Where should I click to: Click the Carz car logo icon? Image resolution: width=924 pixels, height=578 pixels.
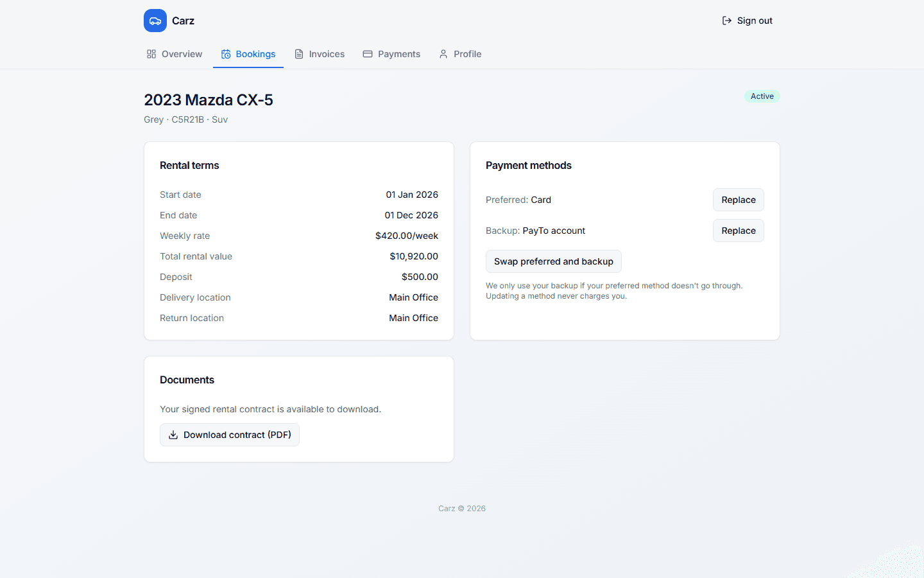tap(155, 21)
